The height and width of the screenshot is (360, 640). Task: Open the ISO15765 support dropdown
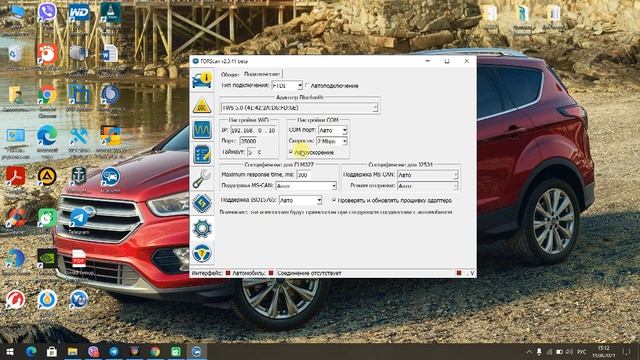coord(319,200)
